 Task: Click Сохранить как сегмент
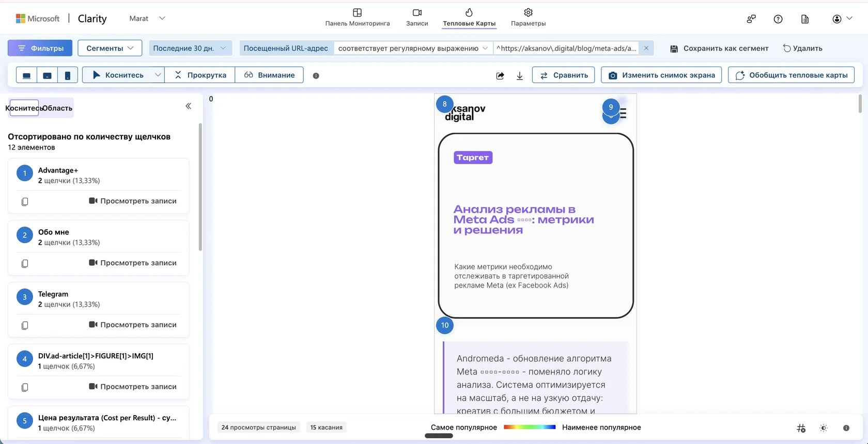(x=719, y=48)
